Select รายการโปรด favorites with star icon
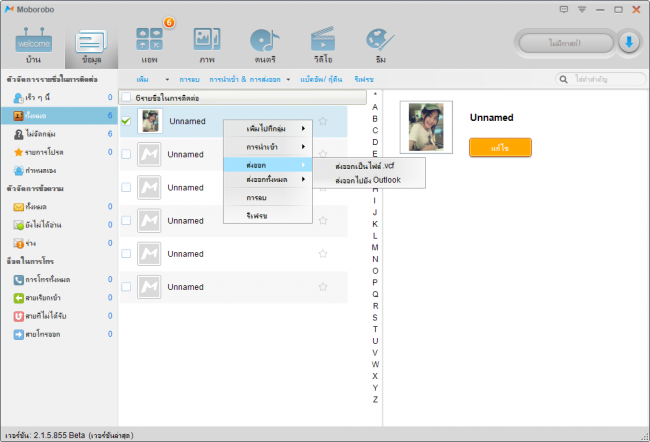The width and height of the screenshot is (650, 442). pyautogui.click(x=59, y=152)
